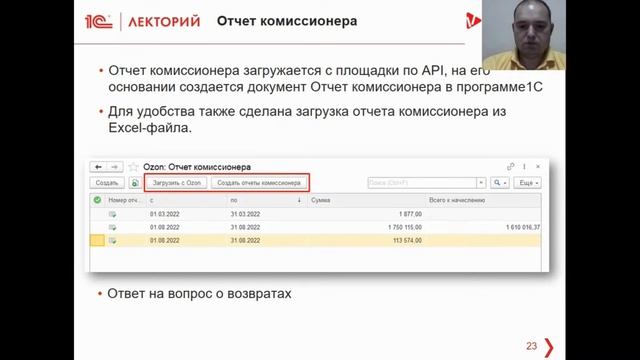This screenshot has height=360, width=640.
Task: Click the green checkmark column header
Action: (97, 200)
